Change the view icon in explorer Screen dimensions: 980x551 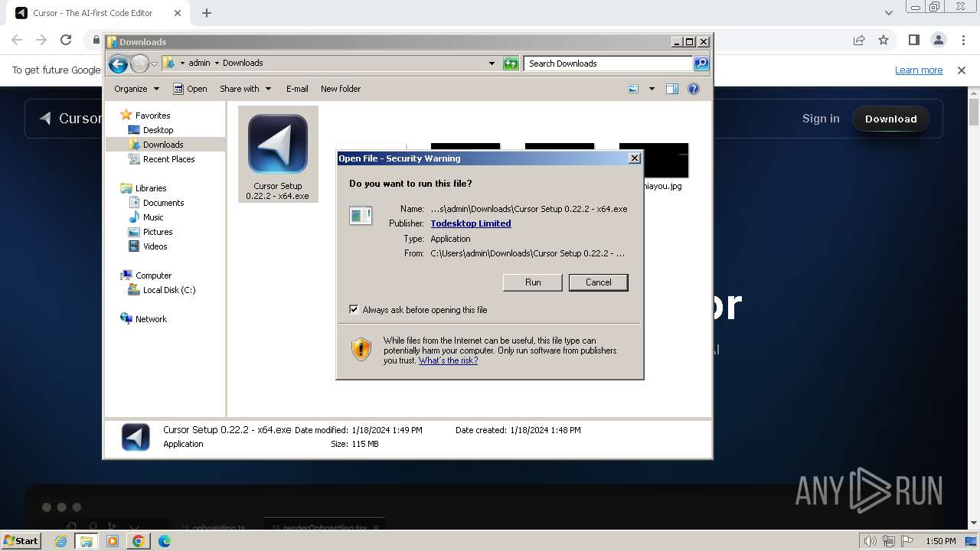(x=633, y=89)
